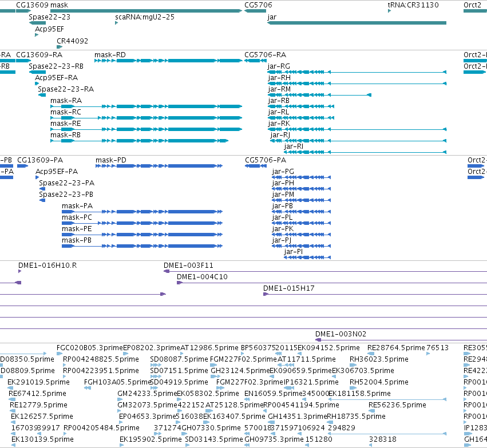The height and width of the screenshot is (448, 487).
Task: Click the mask-RE transcript label
Action: [x=66, y=124]
